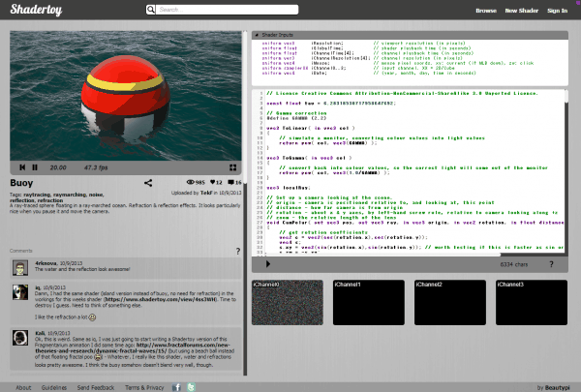The height and width of the screenshot is (392, 581).
Task: Click the 20.00 time readout
Action: (58, 167)
